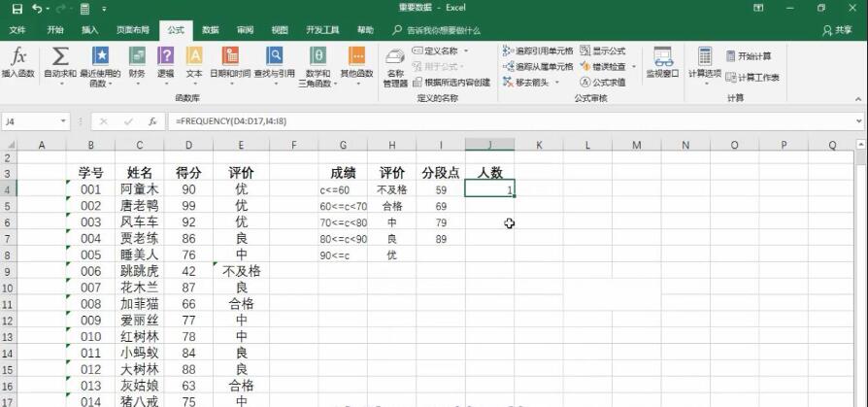
Task: Expand the formula bar
Action: tap(858, 120)
